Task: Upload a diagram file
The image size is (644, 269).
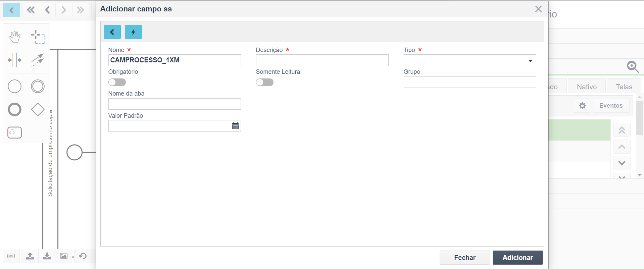Action: [x=30, y=256]
